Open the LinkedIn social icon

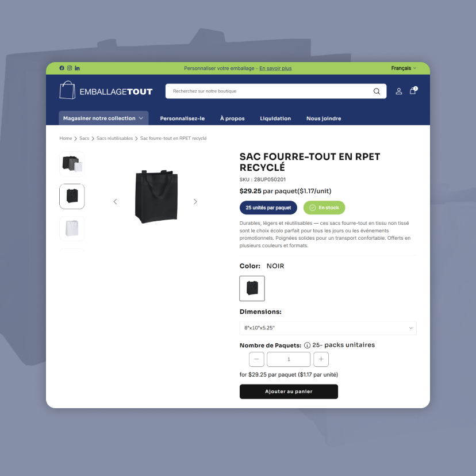click(78, 68)
